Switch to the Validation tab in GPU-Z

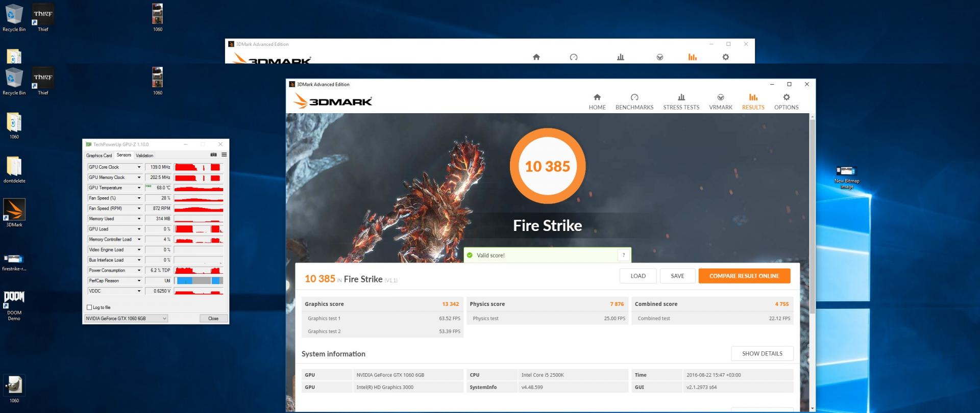[144, 156]
